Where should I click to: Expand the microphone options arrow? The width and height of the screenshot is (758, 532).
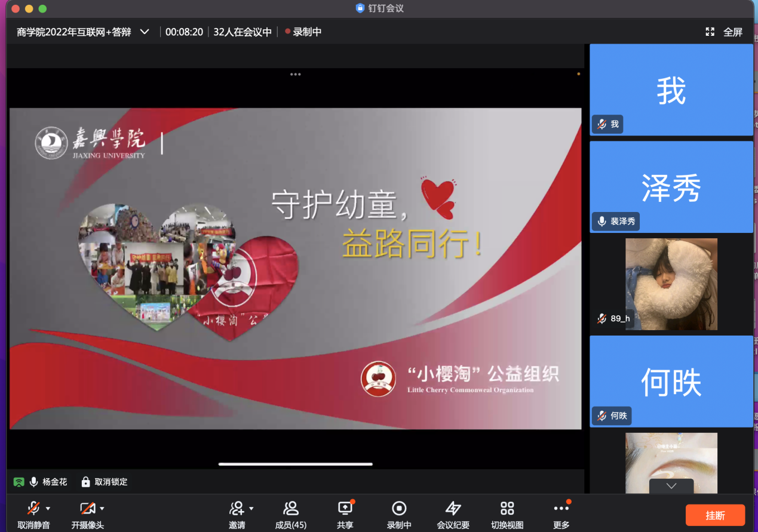pos(48,509)
